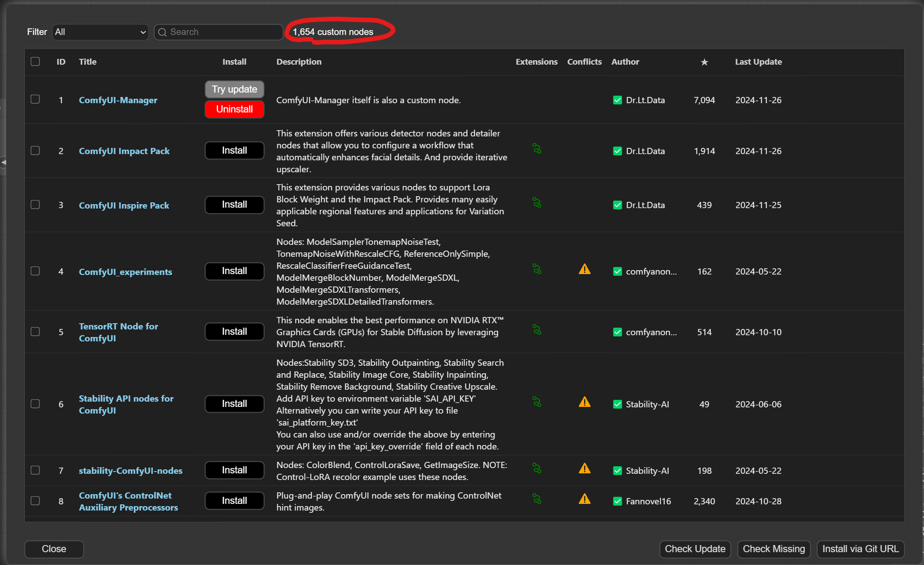Open the ComfyUI Impact Pack link
The width and height of the screenshot is (924, 565).
click(124, 151)
